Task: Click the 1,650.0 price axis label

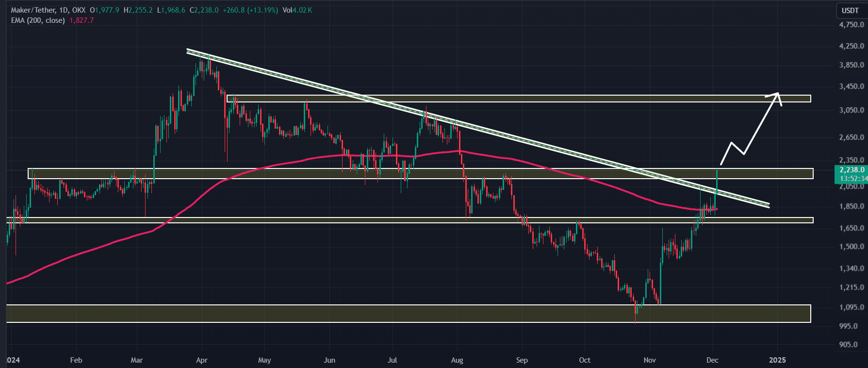Action: pyautogui.click(x=852, y=228)
